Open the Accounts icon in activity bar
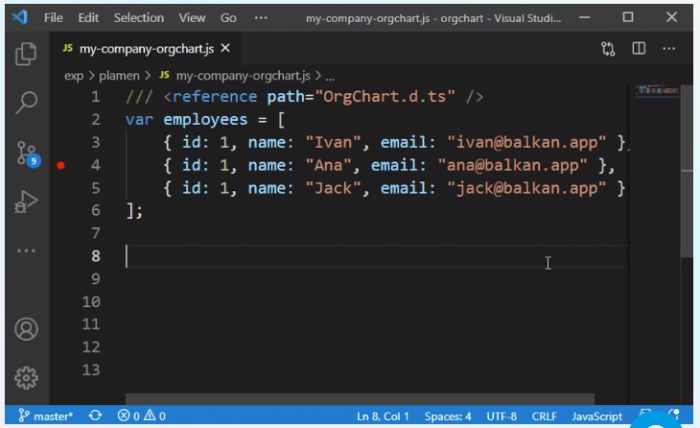The image size is (700, 428). [26, 329]
